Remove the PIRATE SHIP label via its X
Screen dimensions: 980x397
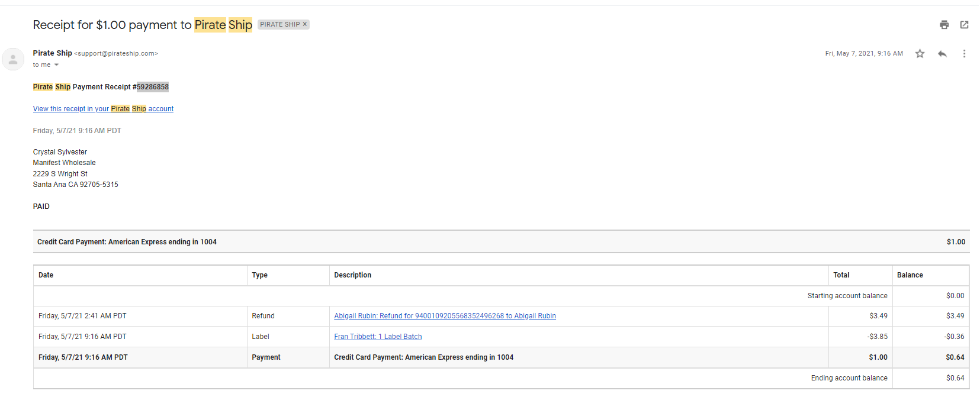click(305, 24)
